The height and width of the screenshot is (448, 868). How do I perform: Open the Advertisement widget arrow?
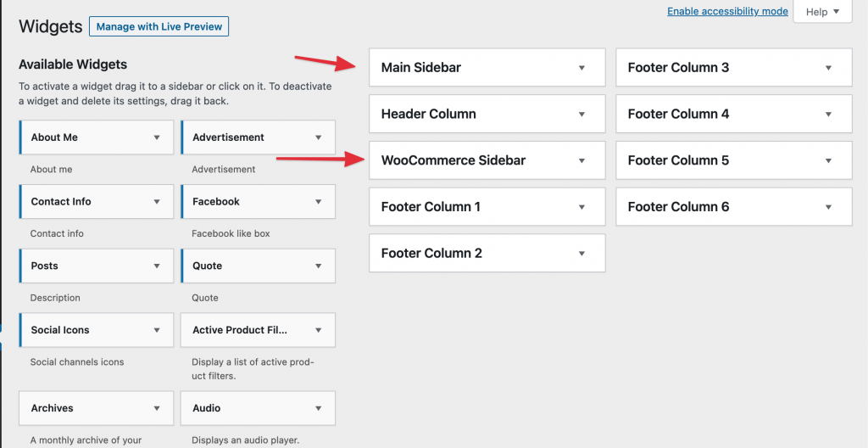click(x=319, y=137)
